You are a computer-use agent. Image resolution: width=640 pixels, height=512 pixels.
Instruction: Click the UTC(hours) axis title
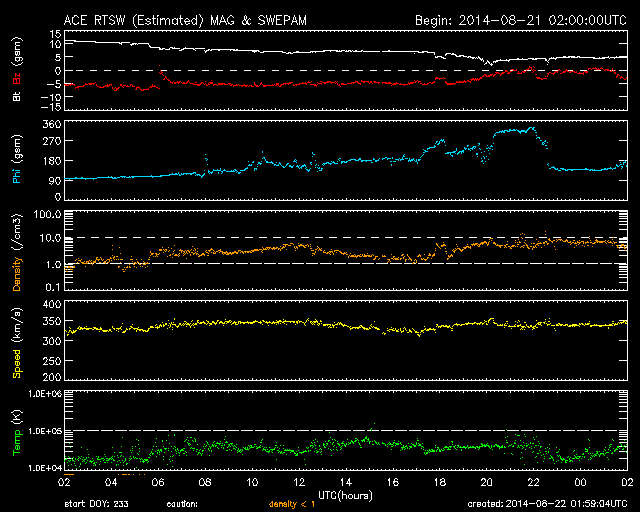point(345,496)
